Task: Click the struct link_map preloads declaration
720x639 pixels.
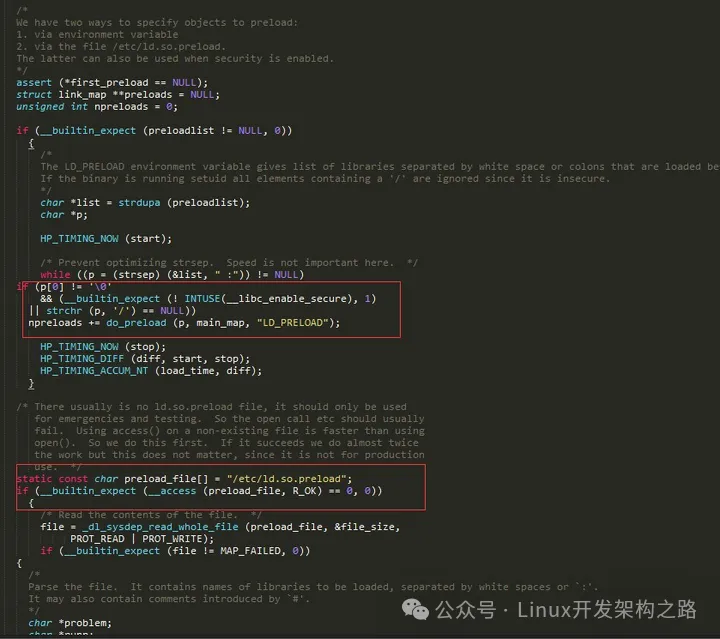Action: pos(117,94)
